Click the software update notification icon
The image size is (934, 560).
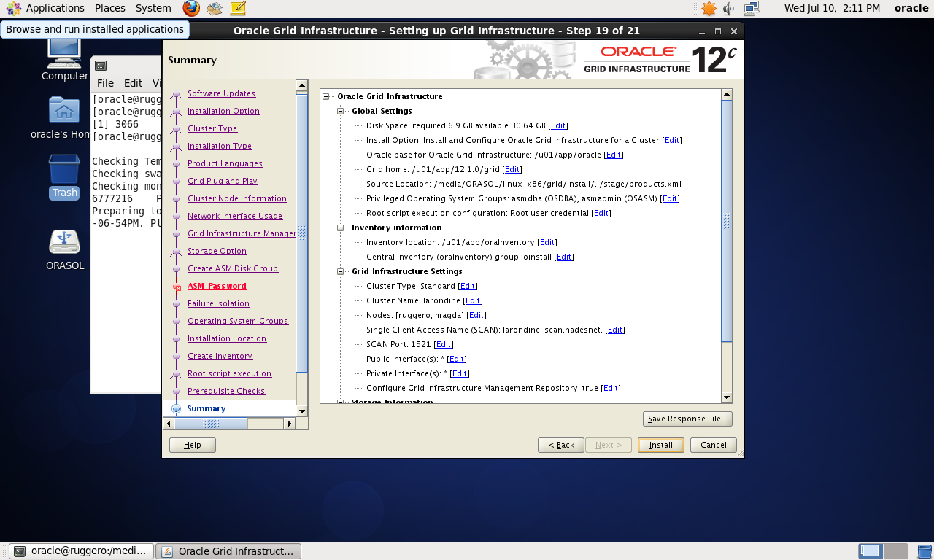tap(709, 9)
